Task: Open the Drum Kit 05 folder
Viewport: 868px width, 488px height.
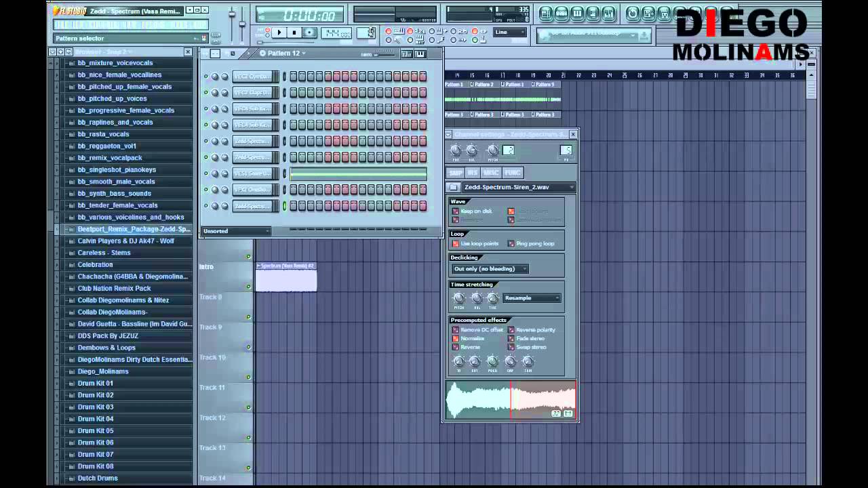Action: click(96, 431)
